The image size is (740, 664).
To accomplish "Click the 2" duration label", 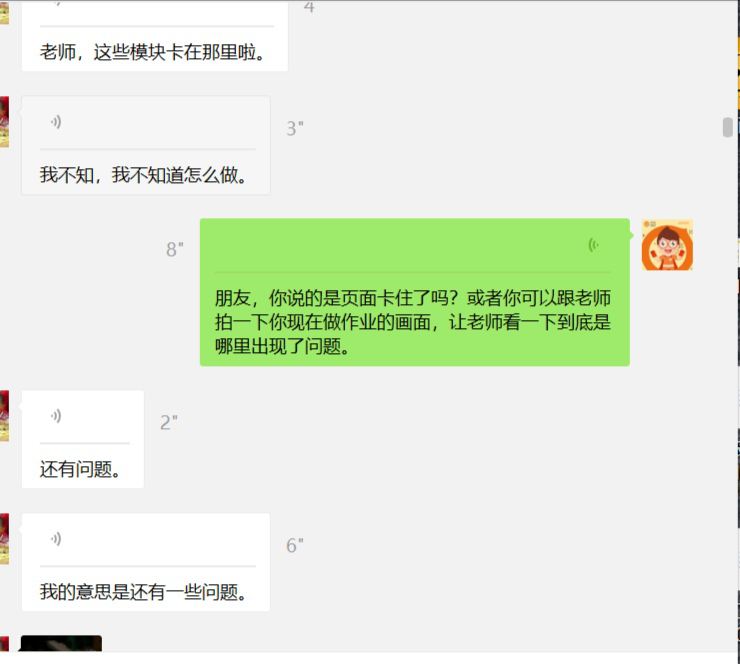I will point(169,422).
